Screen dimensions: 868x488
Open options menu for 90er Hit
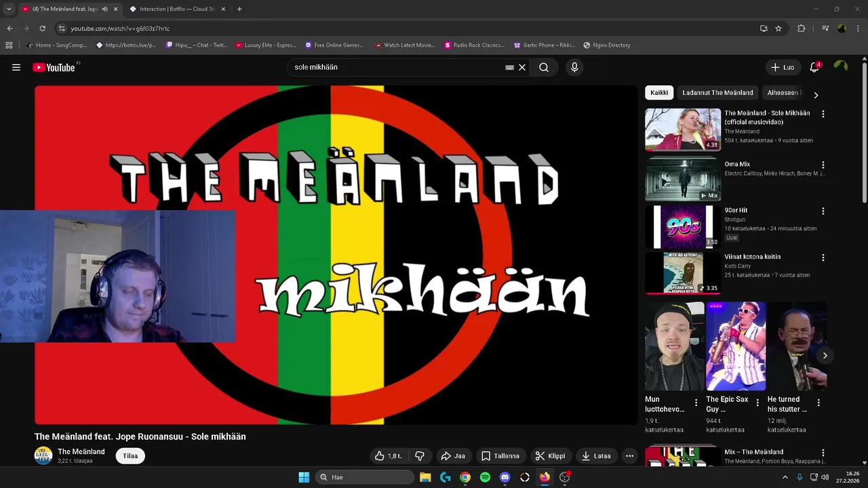click(823, 211)
